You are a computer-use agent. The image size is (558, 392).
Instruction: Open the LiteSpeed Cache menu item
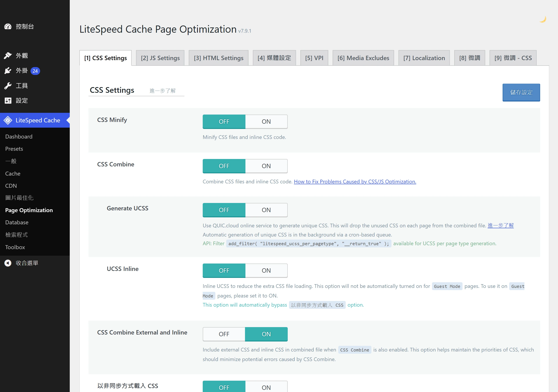pos(35,120)
